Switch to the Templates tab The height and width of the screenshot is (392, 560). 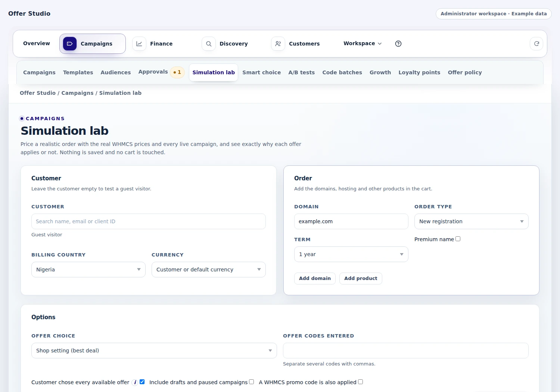[78, 72]
